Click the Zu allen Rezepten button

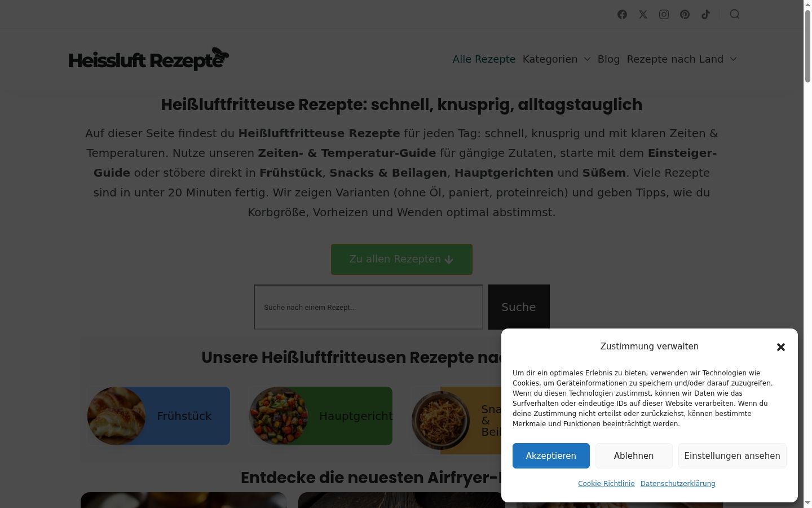(x=401, y=259)
